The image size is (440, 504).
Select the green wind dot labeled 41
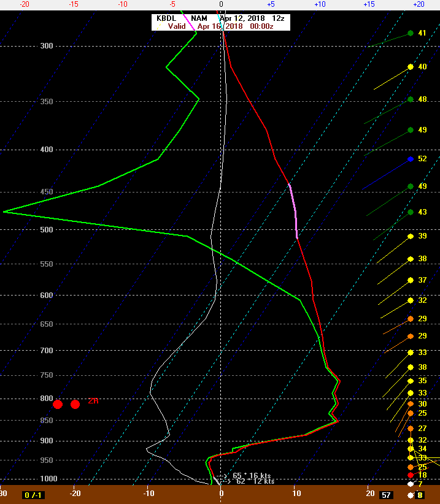pyautogui.click(x=411, y=33)
